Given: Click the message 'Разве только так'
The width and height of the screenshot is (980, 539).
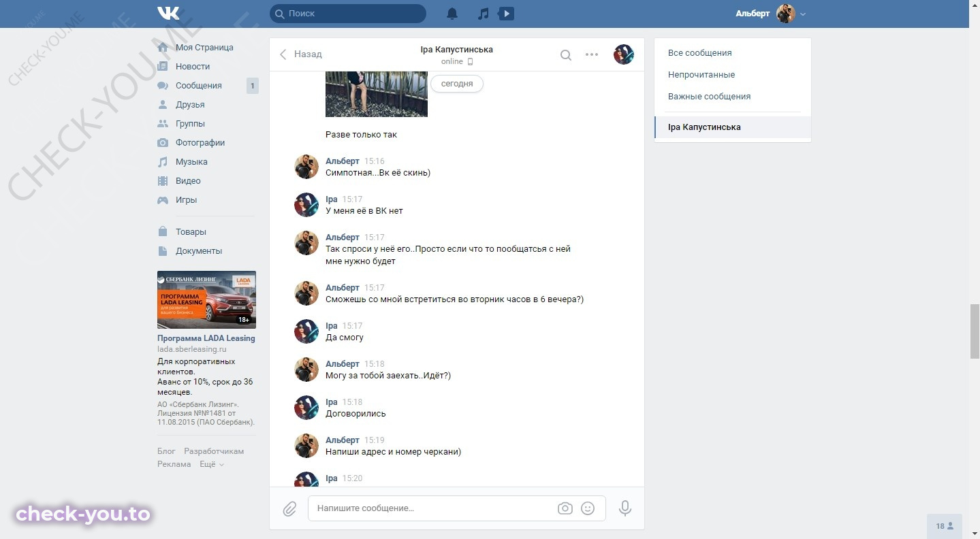Looking at the screenshot, I should 361,135.
